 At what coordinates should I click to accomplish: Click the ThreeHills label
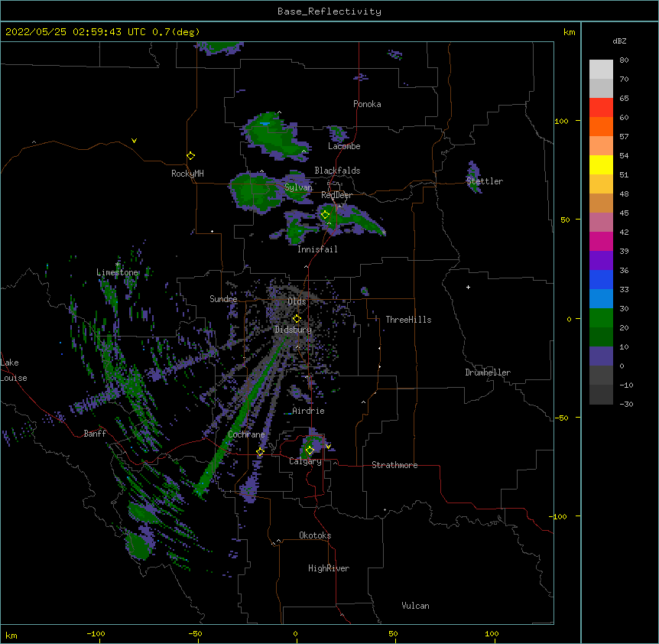point(408,320)
